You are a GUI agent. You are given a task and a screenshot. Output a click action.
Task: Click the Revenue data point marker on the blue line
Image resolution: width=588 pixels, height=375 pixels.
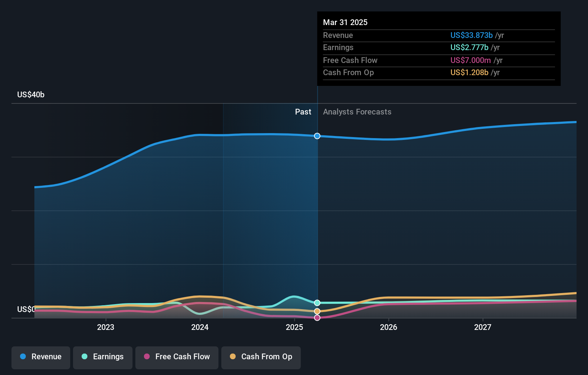click(317, 136)
